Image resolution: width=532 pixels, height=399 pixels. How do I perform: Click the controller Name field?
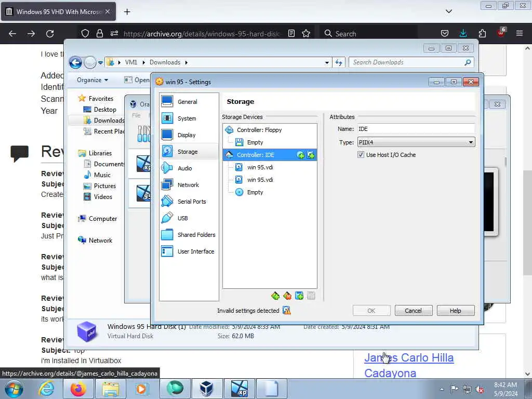[x=416, y=129]
